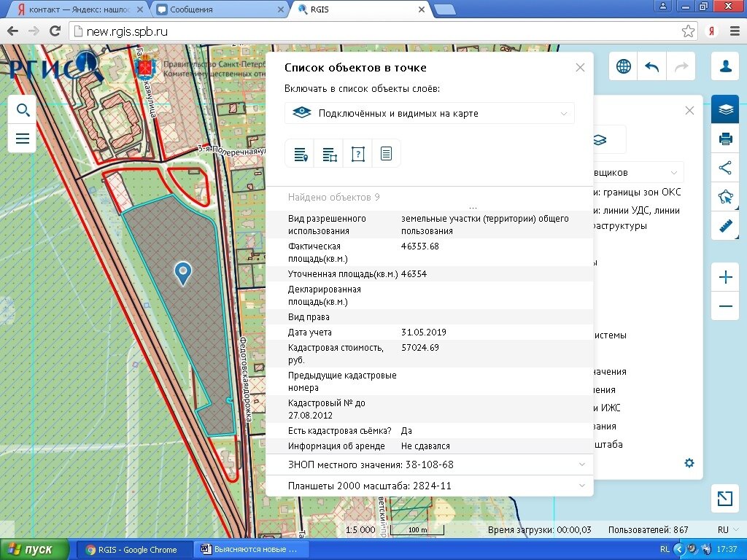Image resolution: width=747 pixels, height=560 pixels.
Task: Click the 'Найдено объектов 9' text
Action: coord(333,197)
